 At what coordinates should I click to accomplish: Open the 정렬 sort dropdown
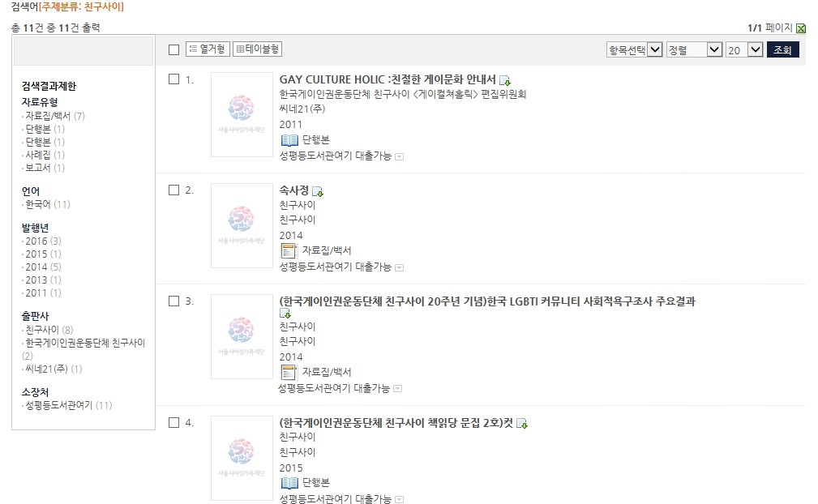click(694, 49)
